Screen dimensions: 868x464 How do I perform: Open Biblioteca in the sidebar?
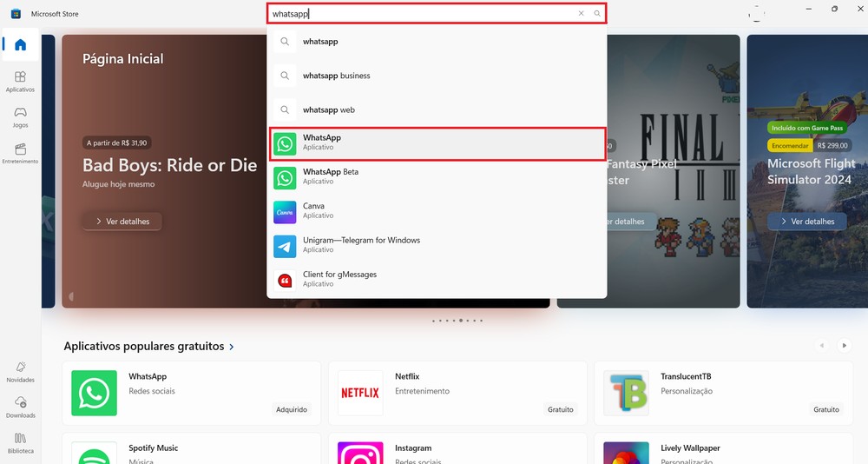(21, 443)
